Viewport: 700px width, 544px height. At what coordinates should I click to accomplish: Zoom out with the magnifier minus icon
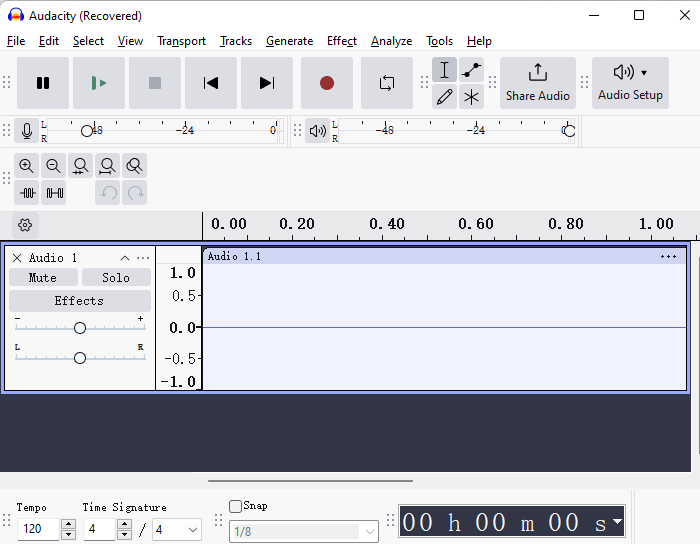point(53,166)
